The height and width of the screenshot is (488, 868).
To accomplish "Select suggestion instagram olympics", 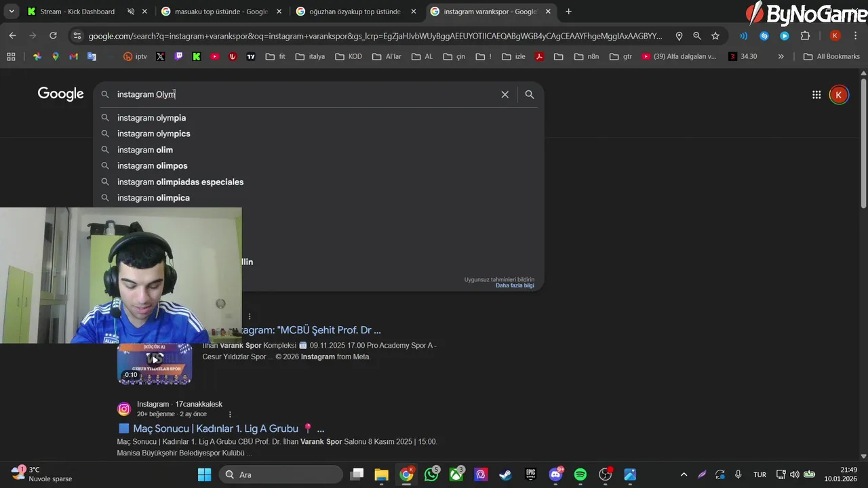I will [x=319, y=134].
